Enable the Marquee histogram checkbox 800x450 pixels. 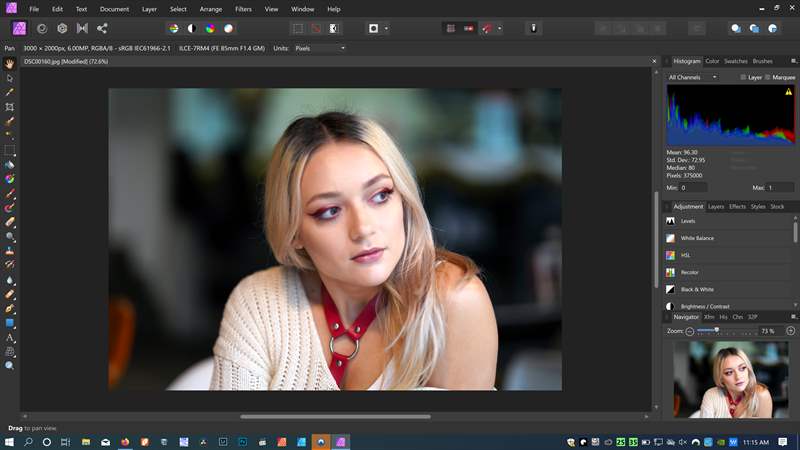coord(767,77)
